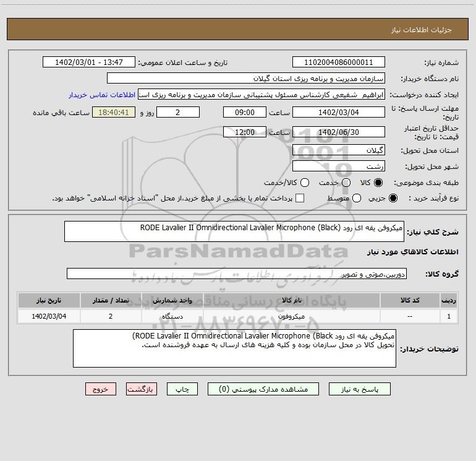Click the خروج exit button

coord(101,389)
